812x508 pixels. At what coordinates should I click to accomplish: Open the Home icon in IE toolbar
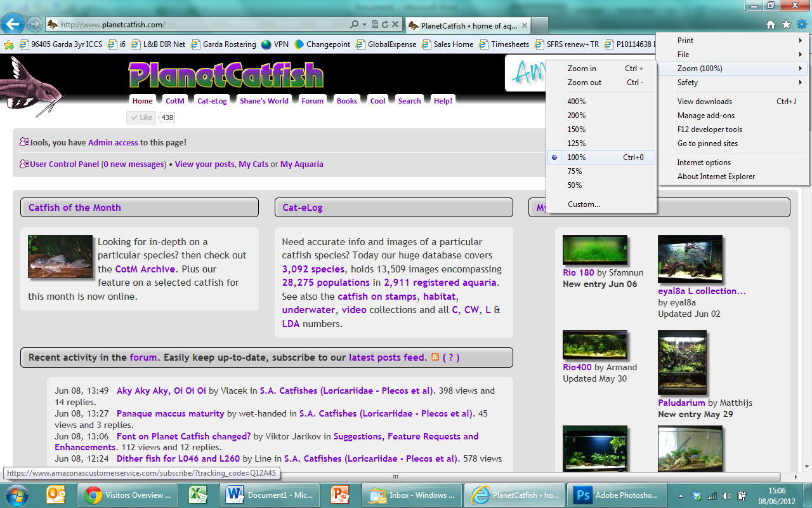tap(771, 25)
